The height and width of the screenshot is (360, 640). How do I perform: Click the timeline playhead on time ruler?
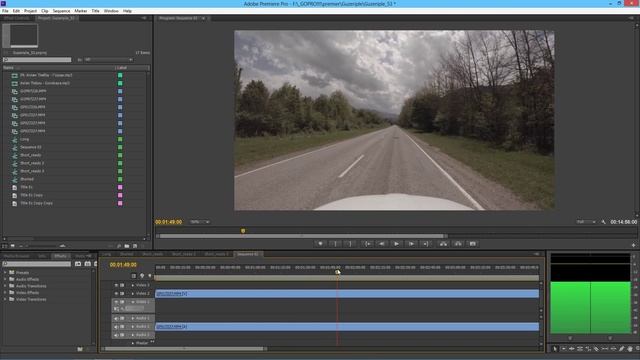338,272
